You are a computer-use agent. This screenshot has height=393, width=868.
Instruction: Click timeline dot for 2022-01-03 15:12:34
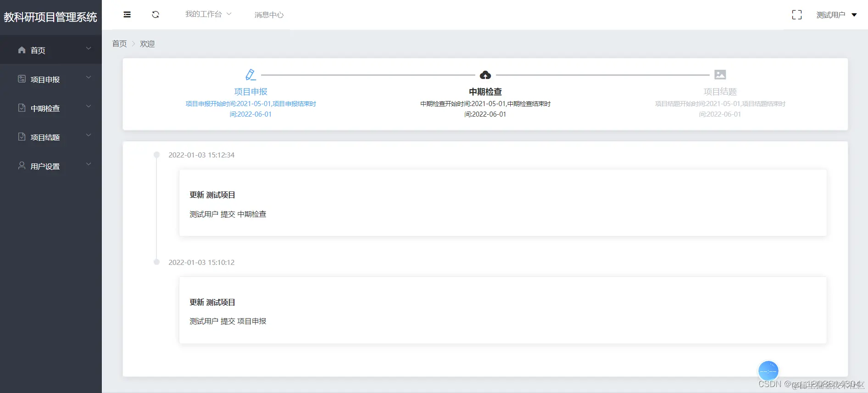point(156,155)
